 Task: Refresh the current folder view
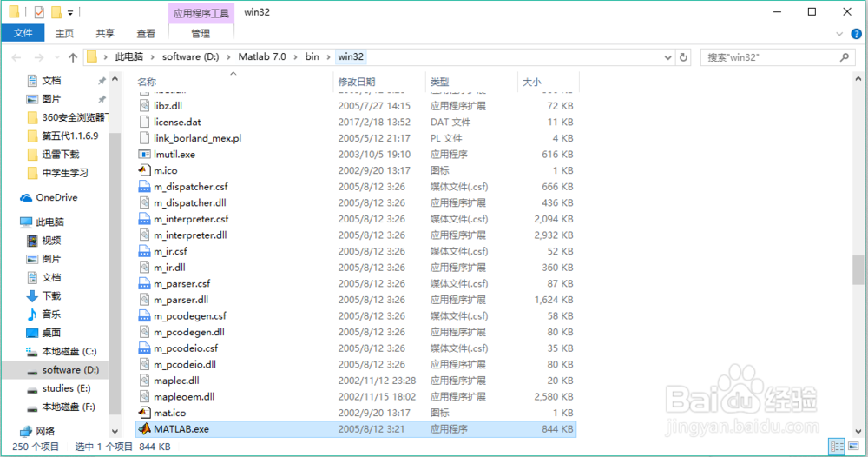point(684,57)
